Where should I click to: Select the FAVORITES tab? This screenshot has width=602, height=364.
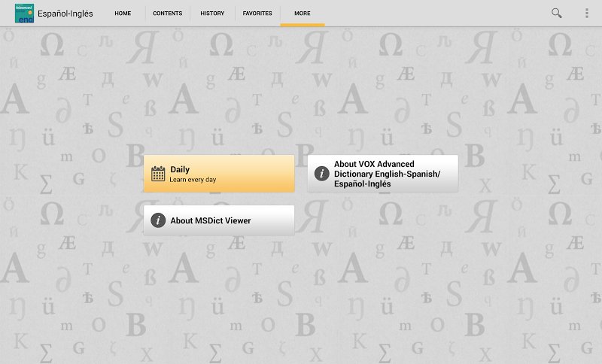[257, 13]
